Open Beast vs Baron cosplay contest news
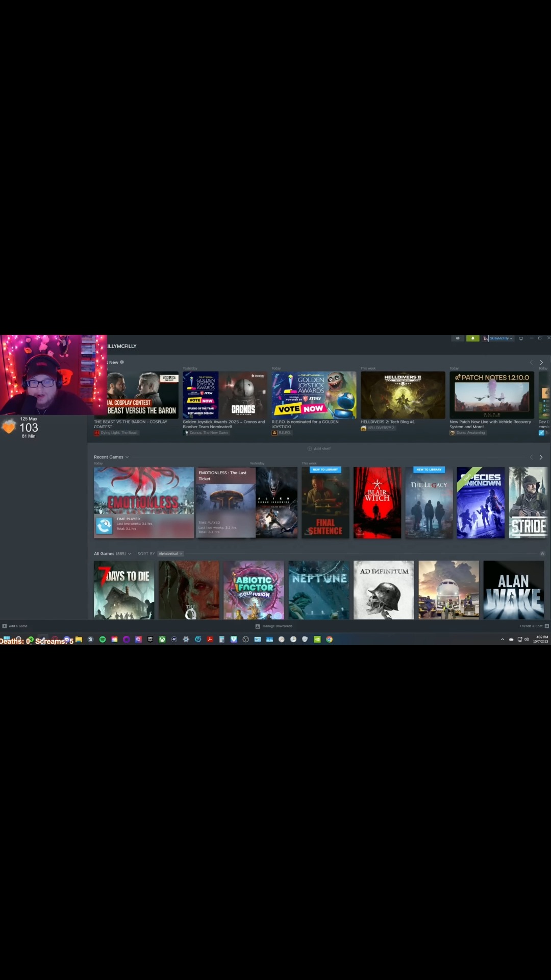Screen dimensions: 551x980 (x=136, y=395)
